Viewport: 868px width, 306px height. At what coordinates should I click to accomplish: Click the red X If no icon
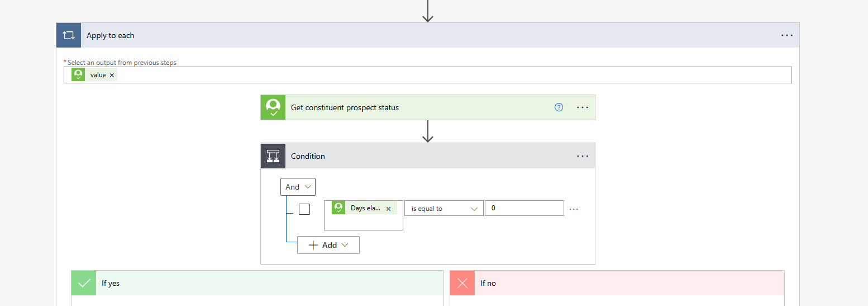click(x=462, y=283)
